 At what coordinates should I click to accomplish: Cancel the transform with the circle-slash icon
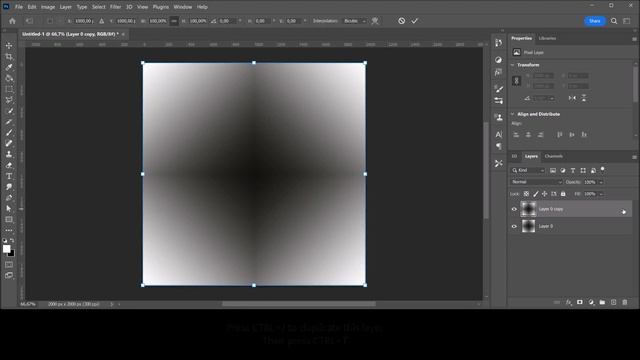coord(402,21)
